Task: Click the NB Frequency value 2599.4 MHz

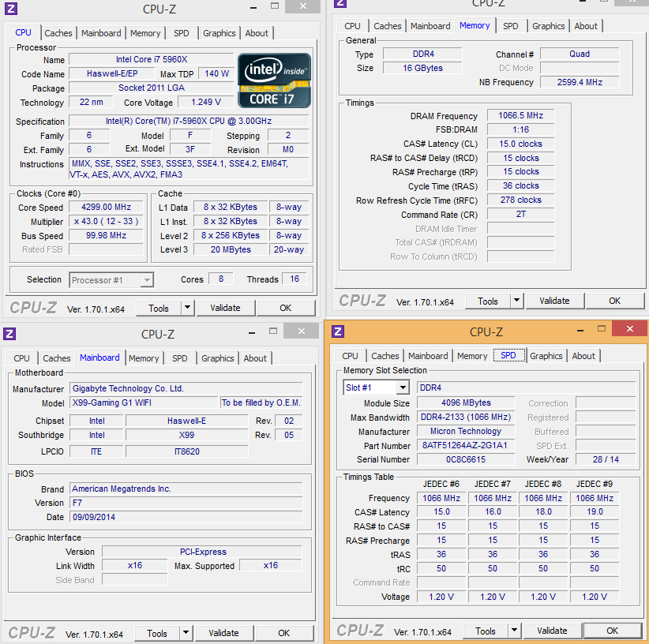Action: (580, 82)
